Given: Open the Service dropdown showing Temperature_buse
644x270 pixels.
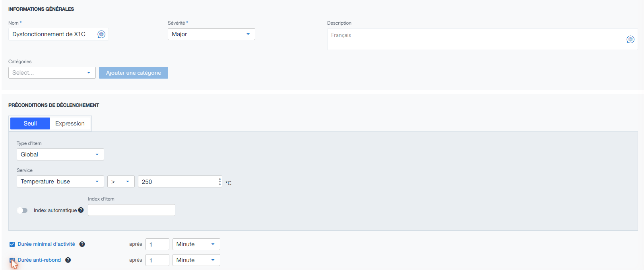Looking at the screenshot, I should pos(60,181).
